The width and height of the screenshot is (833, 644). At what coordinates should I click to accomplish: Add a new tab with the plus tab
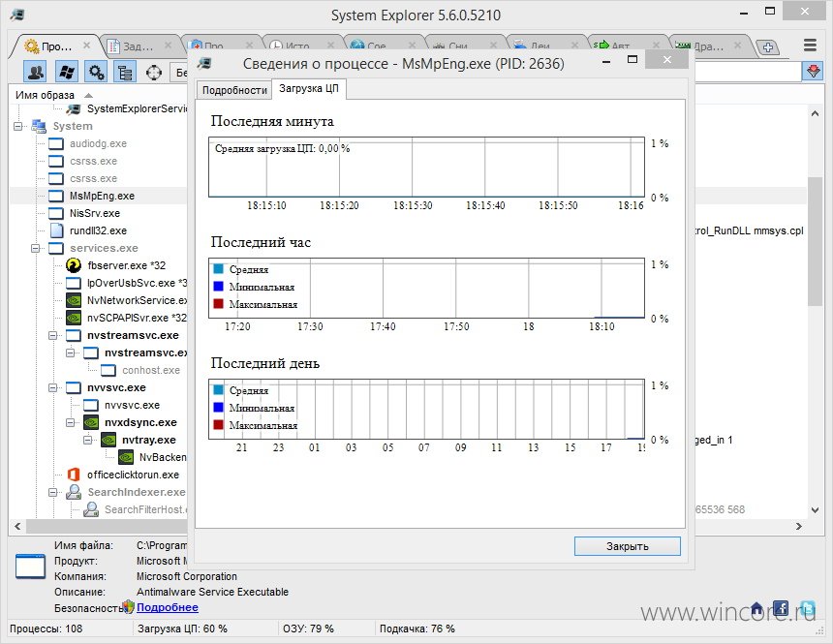click(768, 47)
